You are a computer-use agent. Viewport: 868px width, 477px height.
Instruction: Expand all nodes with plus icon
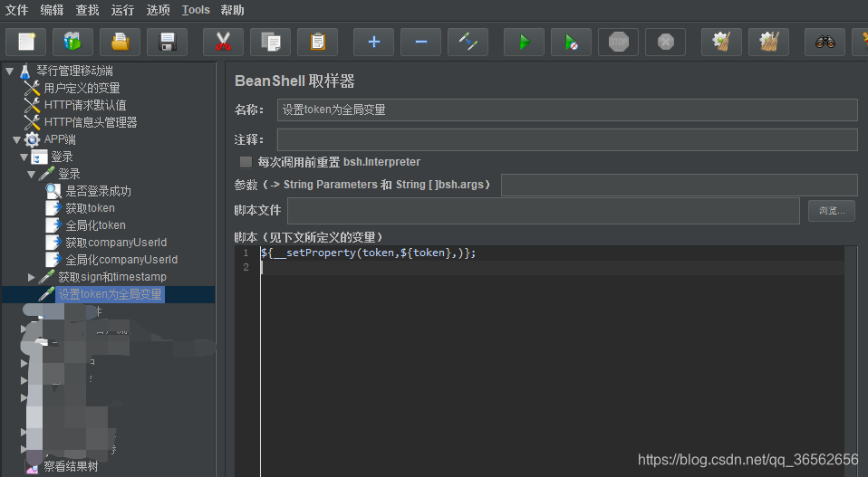coord(373,42)
